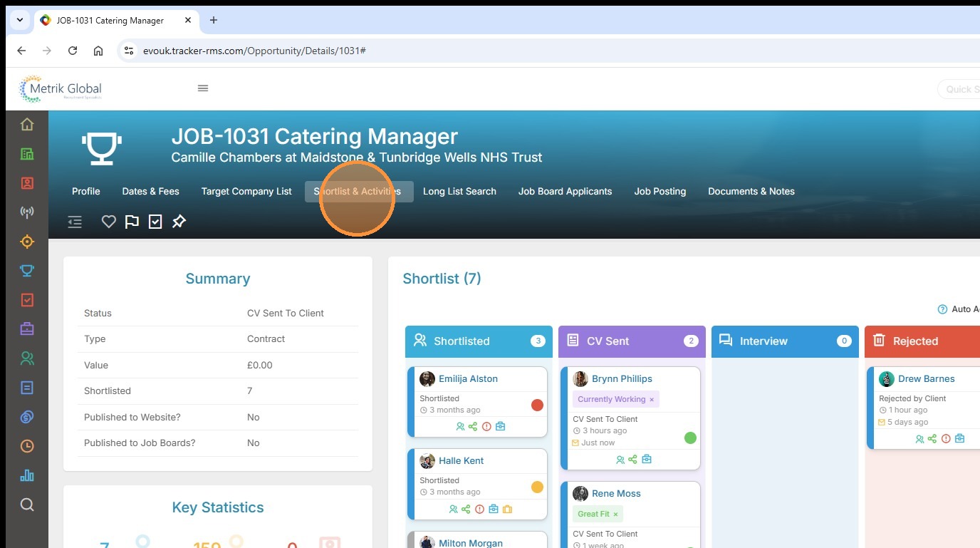This screenshot has height=548, width=980.
Task: Open the Documents & Notes tab
Action: pyautogui.click(x=751, y=191)
